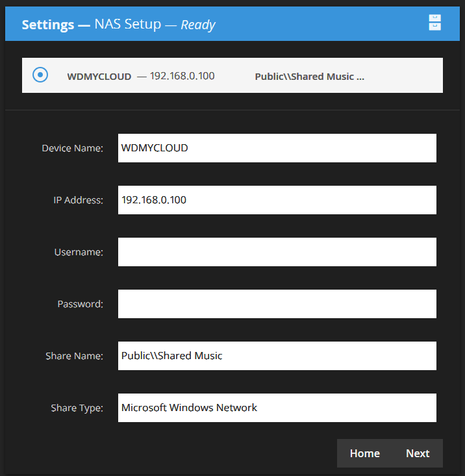
Task: Click the Username label
Action: point(79,252)
